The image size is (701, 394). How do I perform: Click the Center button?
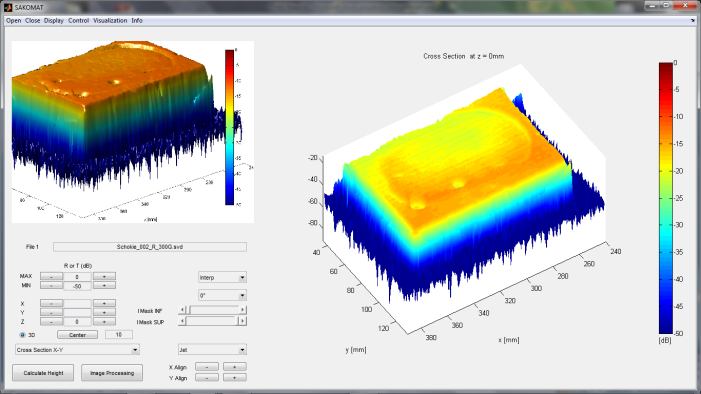coord(77,335)
